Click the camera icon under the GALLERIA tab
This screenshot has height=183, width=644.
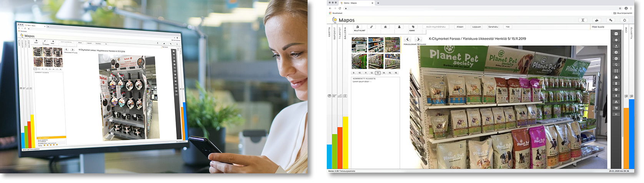pyautogui.click(x=345, y=96)
